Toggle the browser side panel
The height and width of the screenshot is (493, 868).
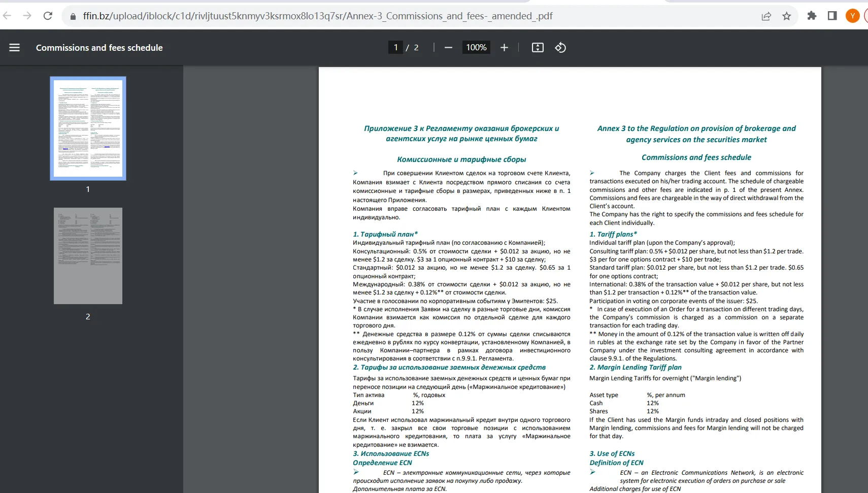(832, 16)
